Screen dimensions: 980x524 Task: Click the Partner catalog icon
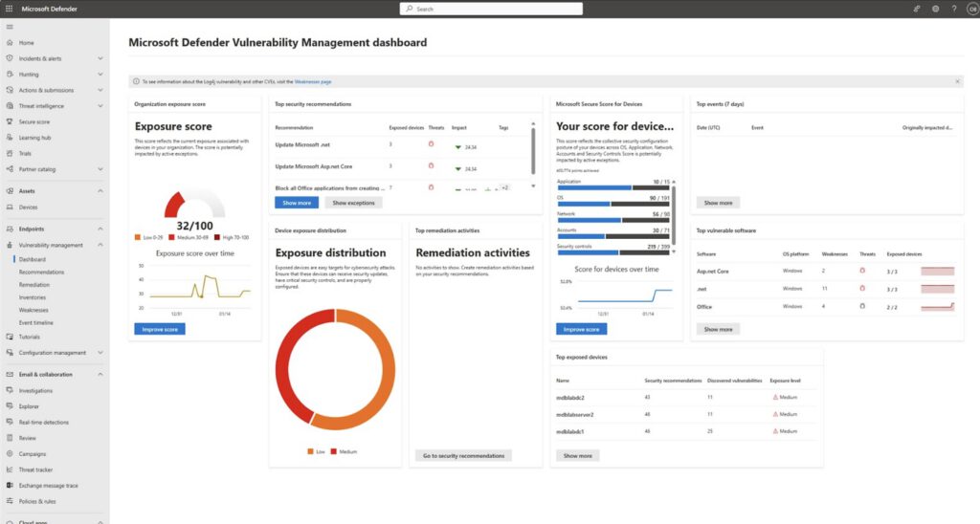point(10,169)
